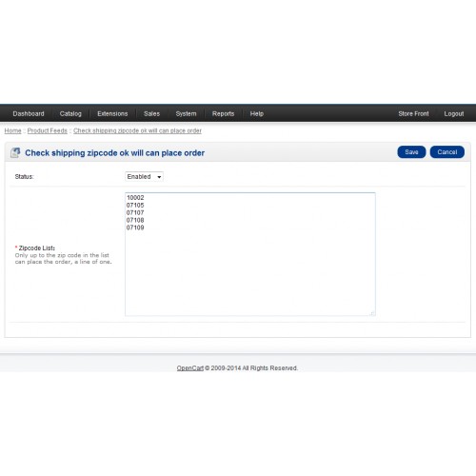Follow the Product Feeds breadcrumb link
476x476 pixels.
pos(48,130)
